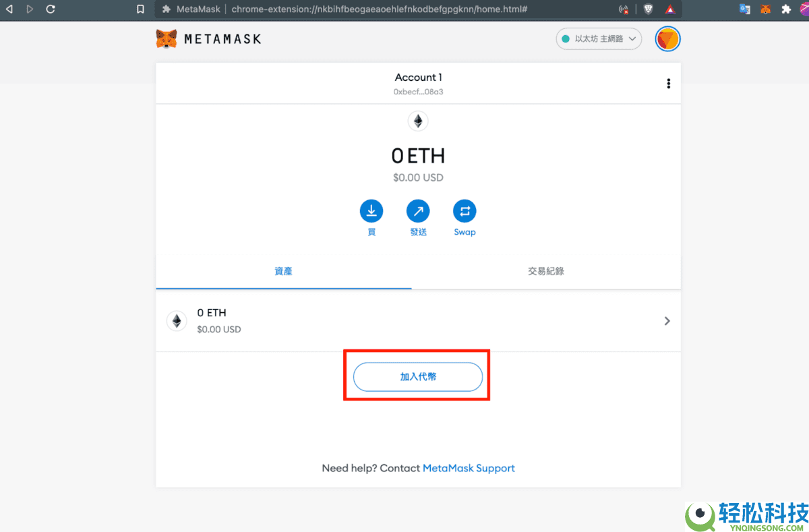
Task: Click the 0xbecf...08a3 account address
Action: click(418, 92)
